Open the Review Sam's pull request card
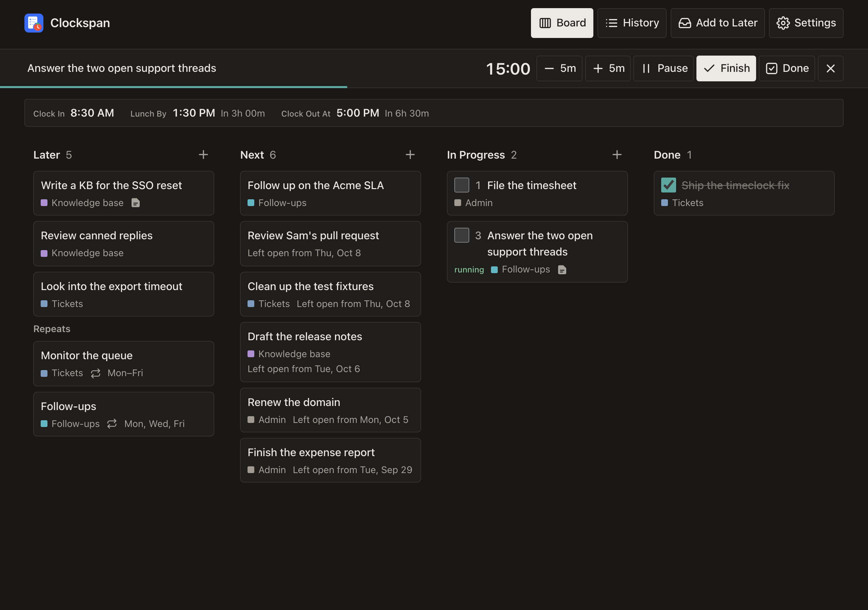 [x=330, y=243]
